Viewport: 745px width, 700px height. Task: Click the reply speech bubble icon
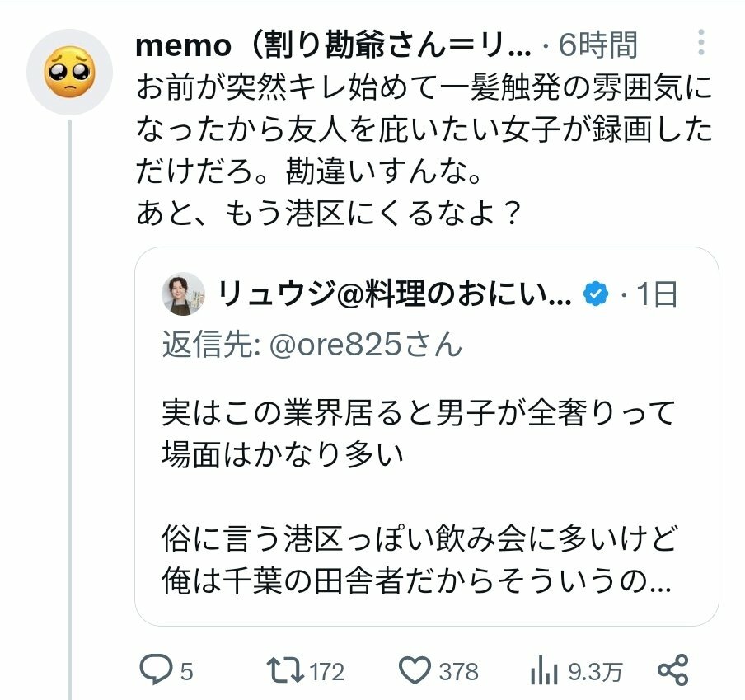point(154,670)
